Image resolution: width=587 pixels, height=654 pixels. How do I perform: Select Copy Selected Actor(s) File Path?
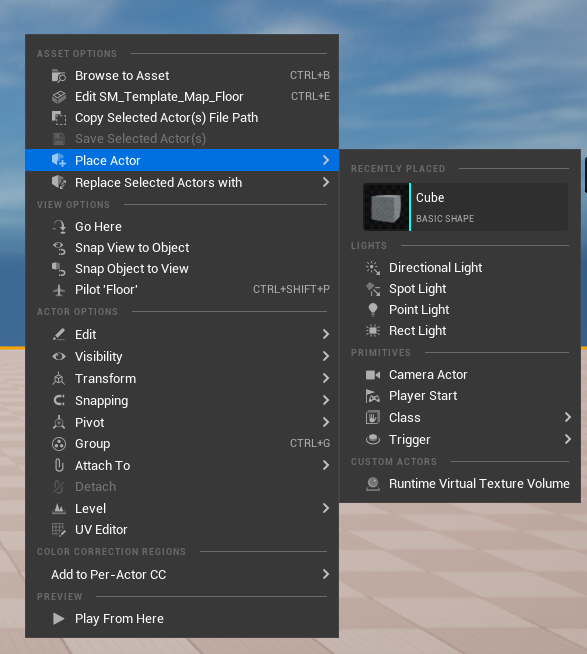click(182, 118)
